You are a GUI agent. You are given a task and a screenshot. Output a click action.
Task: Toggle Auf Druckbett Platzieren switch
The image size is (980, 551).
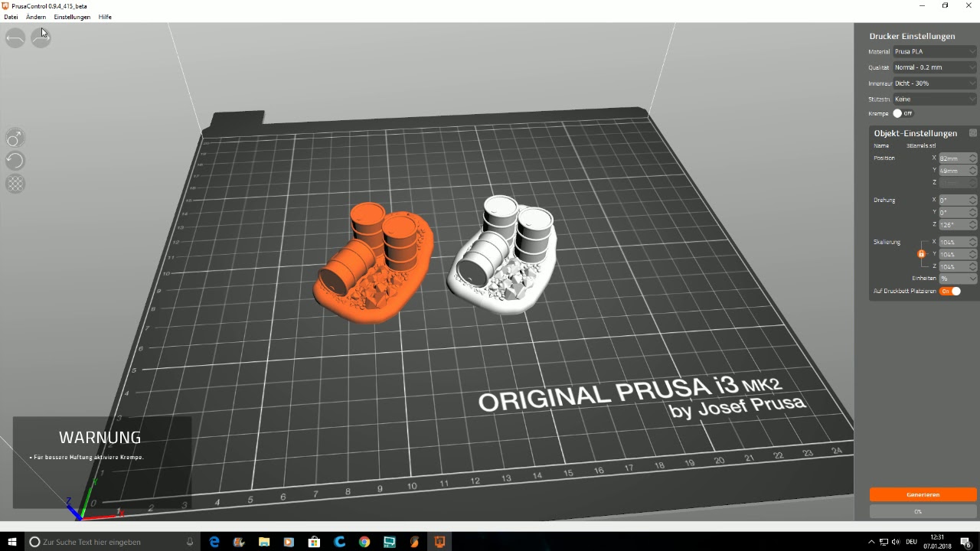pos(950,292)
